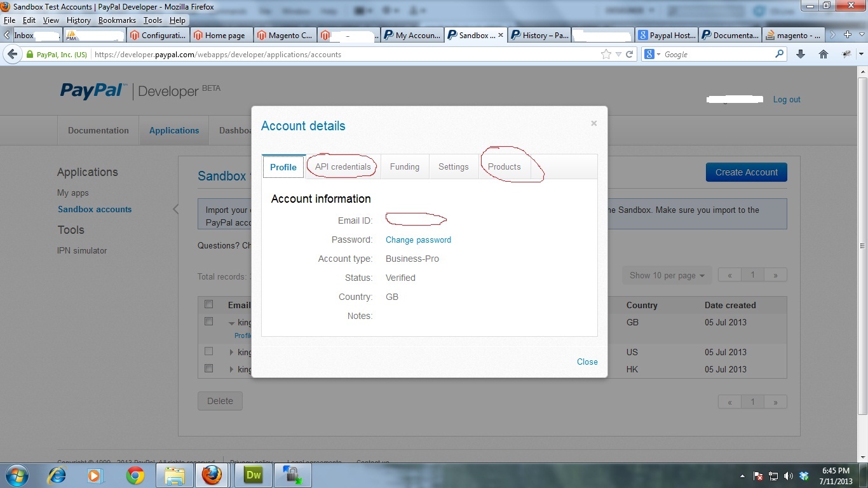Screen dimensions: 868x488
Task: Click the Create Account button
Action: [x=747, y=172]
